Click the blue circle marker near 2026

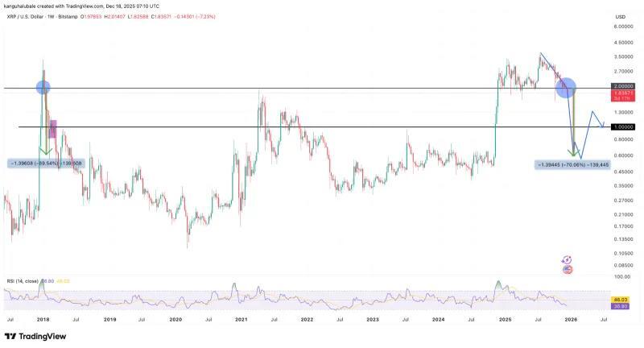[x=566, y=88]
